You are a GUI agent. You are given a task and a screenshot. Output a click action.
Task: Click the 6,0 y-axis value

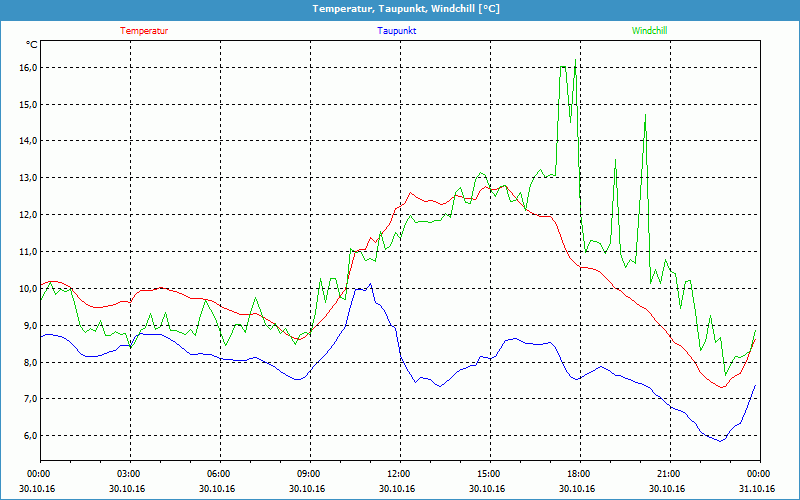click(30, 436)
